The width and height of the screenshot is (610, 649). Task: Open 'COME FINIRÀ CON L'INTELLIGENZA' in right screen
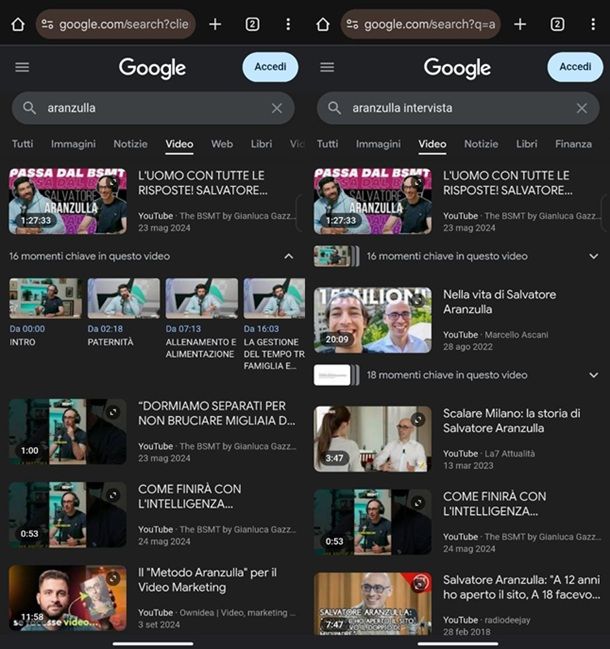(x=495, y=504)
